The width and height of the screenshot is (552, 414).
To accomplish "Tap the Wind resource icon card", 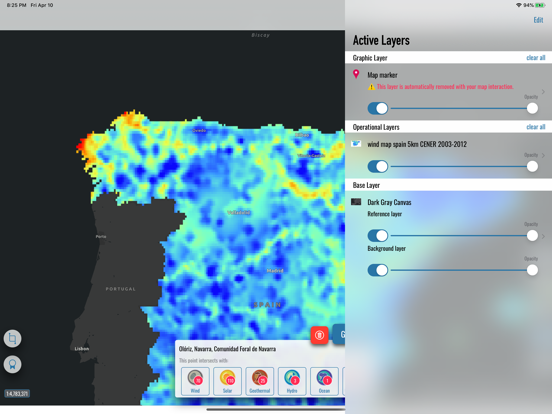I will [195, 381].
